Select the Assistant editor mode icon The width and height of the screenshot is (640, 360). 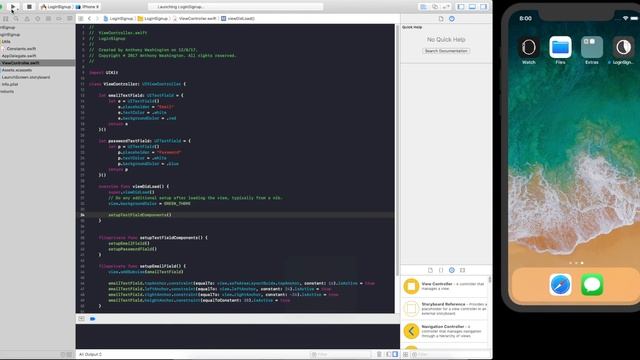(x=435, y=7)
